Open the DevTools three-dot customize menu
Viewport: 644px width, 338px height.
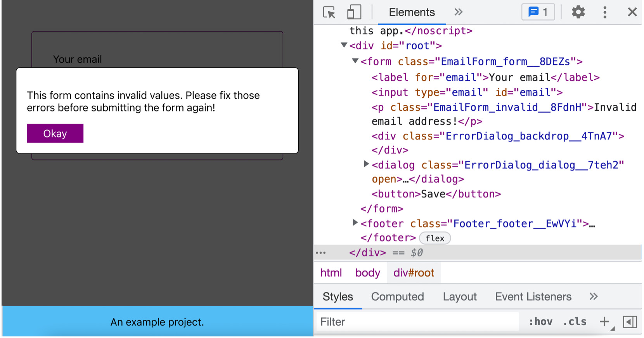coord(604,12)
